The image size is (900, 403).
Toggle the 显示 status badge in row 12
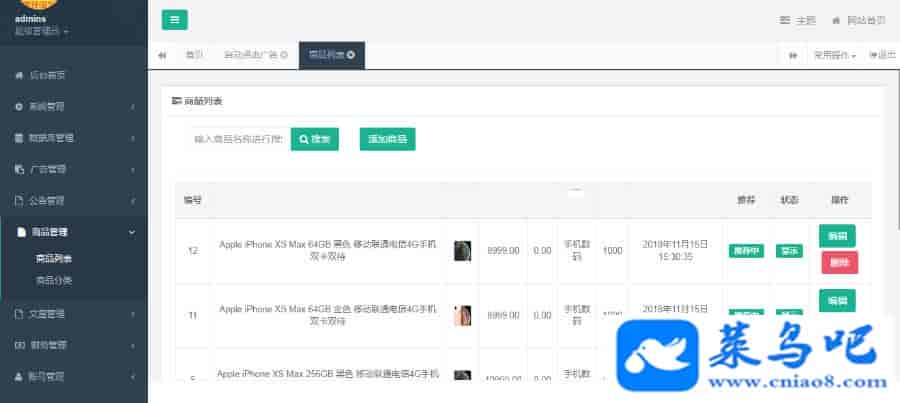789,251
